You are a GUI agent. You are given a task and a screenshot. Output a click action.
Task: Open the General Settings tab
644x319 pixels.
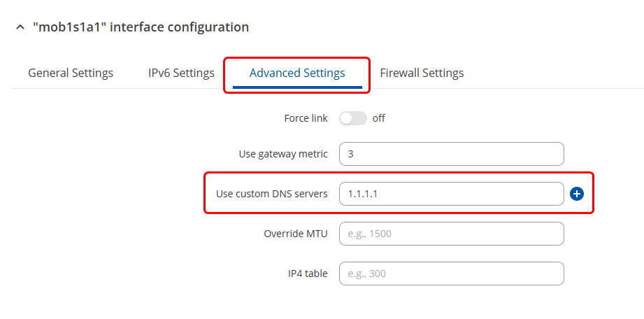(x=71, y=73)
